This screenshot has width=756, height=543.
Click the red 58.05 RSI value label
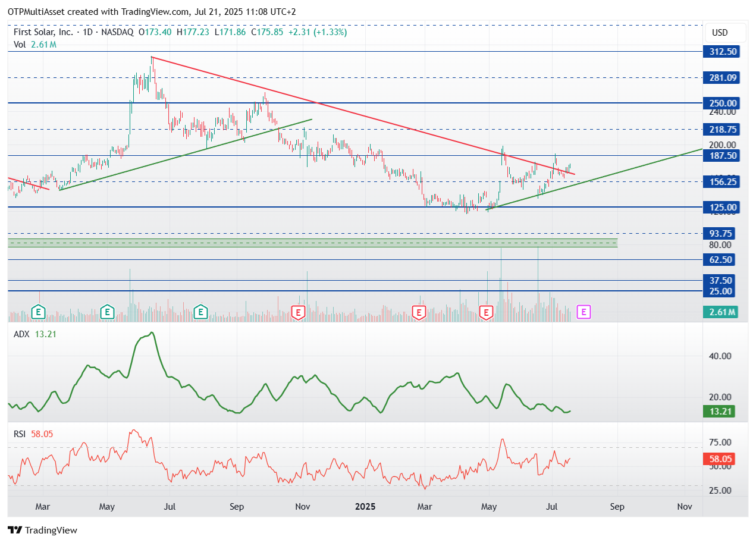[x=720, y=459]
